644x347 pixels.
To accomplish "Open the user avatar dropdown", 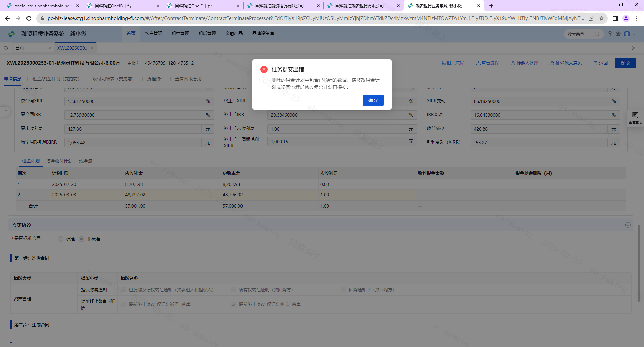I will (x=629, y=34).
